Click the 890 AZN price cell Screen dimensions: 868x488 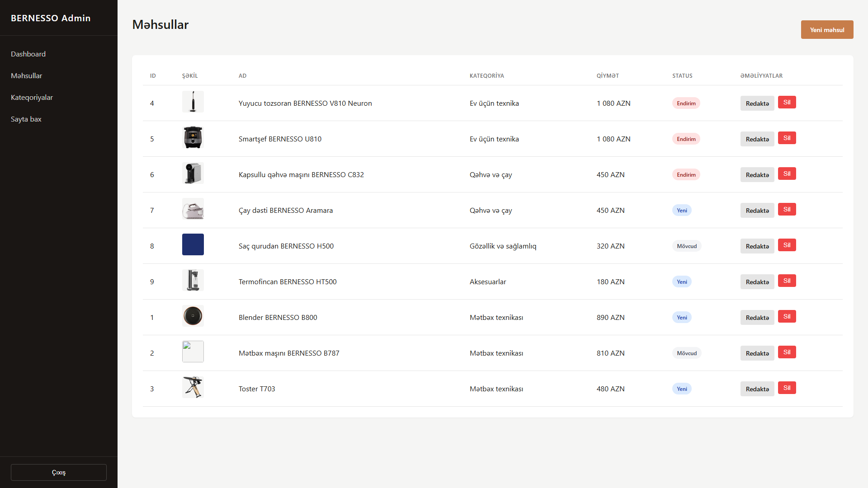point(610,317)
